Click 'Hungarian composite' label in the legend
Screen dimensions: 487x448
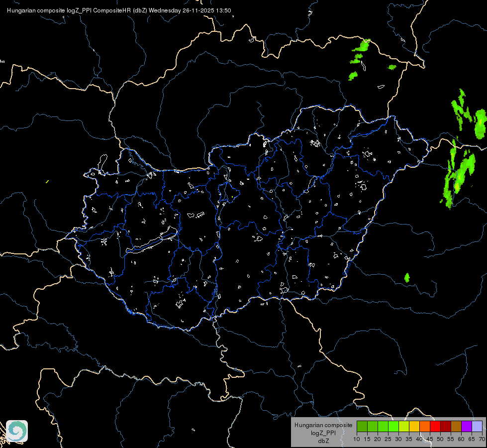coord(323,425)
